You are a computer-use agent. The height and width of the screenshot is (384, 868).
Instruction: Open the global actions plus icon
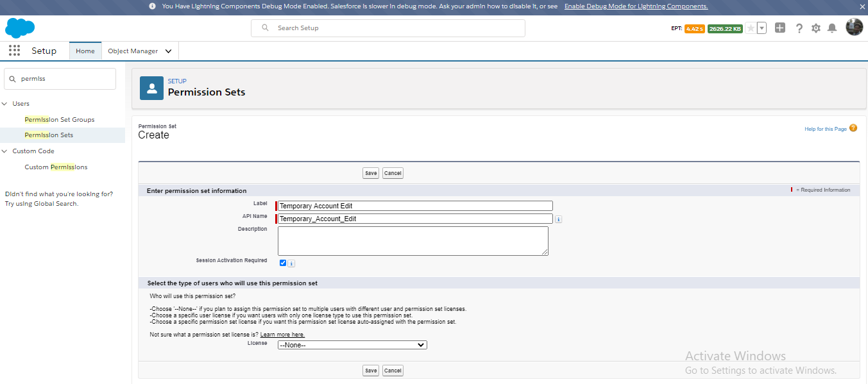(779, 28)
